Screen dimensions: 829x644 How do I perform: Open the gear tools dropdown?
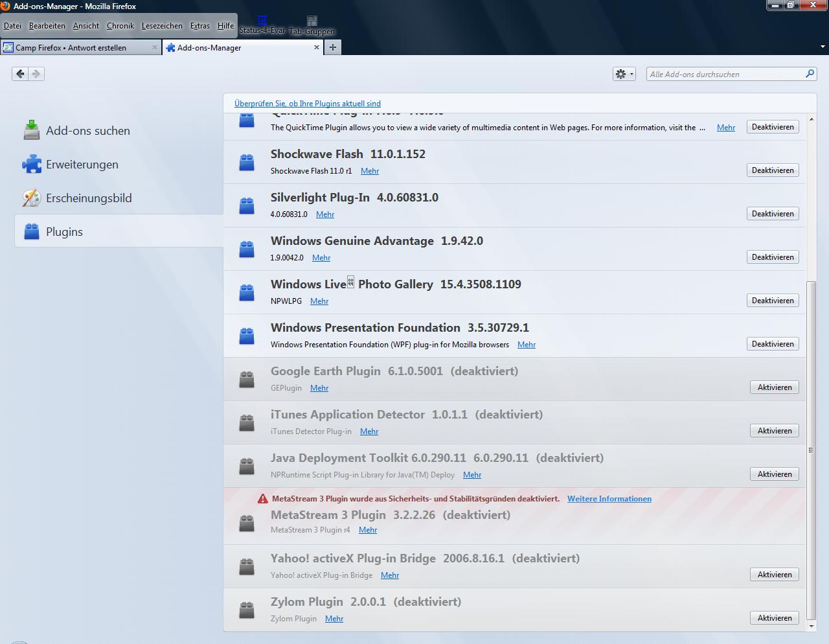click(624, 74)
